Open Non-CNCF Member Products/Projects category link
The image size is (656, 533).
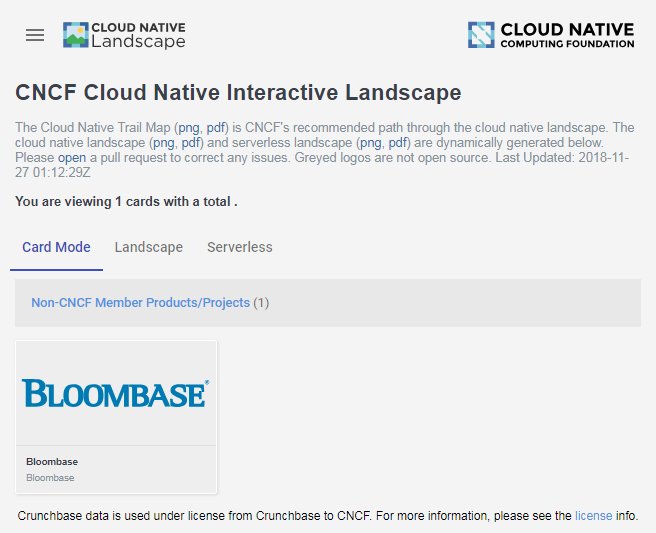[x=141, y=302]
